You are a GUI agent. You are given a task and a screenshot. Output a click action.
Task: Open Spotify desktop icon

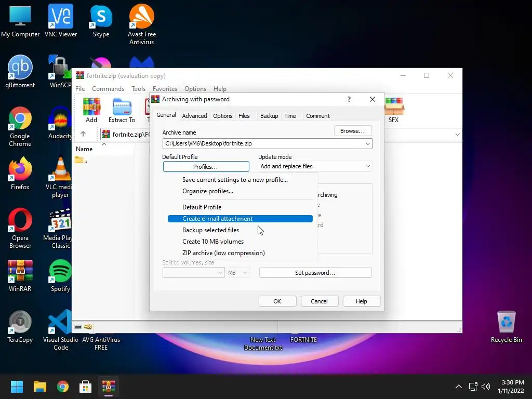pyautogui.click(x=60, y=275)
